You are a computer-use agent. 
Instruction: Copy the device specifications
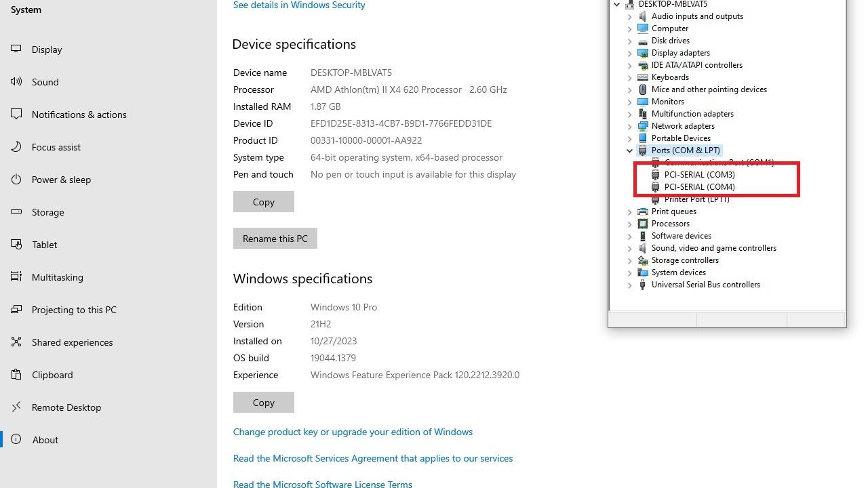(x=263, y=202)
